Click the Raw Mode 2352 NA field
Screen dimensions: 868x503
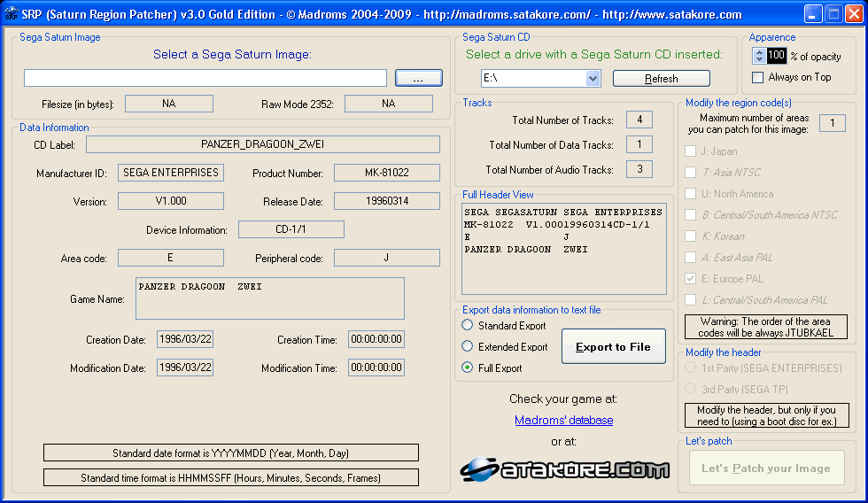click(x=389, y=104)
